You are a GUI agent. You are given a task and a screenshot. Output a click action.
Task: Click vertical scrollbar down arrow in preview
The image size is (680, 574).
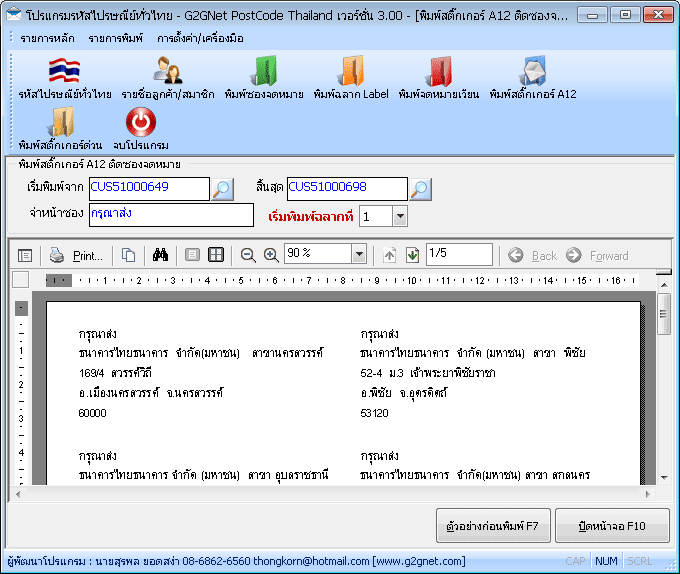coord(664,477)
